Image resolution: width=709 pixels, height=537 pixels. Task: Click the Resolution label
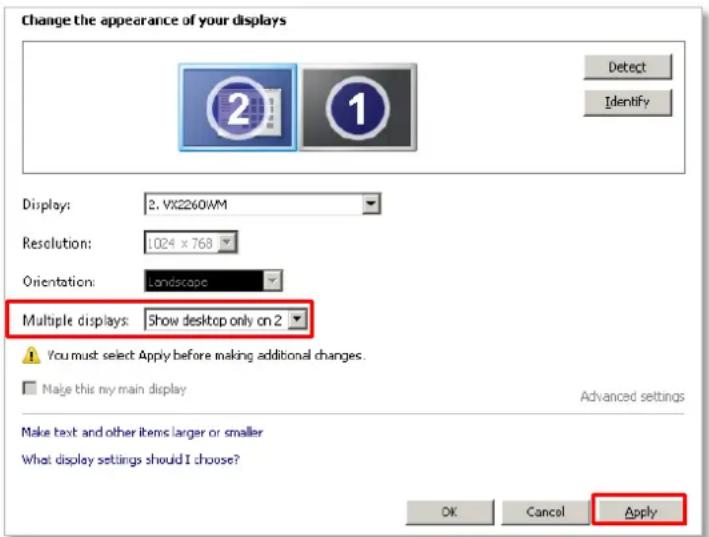pyautogui.click(x=57, y=243)
